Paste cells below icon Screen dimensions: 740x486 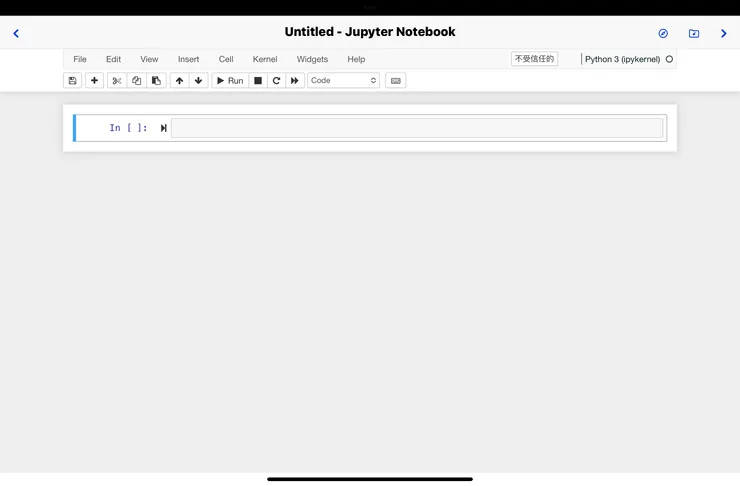point(156,81)
